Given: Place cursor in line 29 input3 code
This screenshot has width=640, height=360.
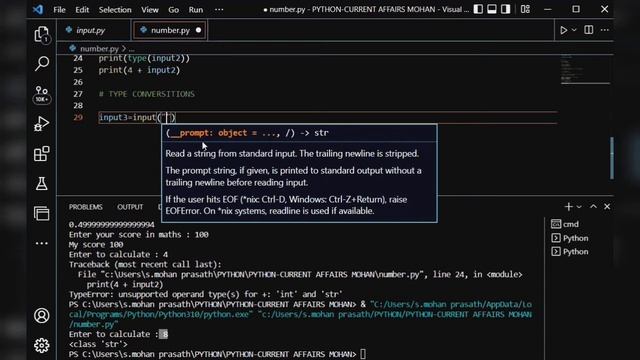Looking at the screenshot, I should pyautogui.click(x=137, y=118).
